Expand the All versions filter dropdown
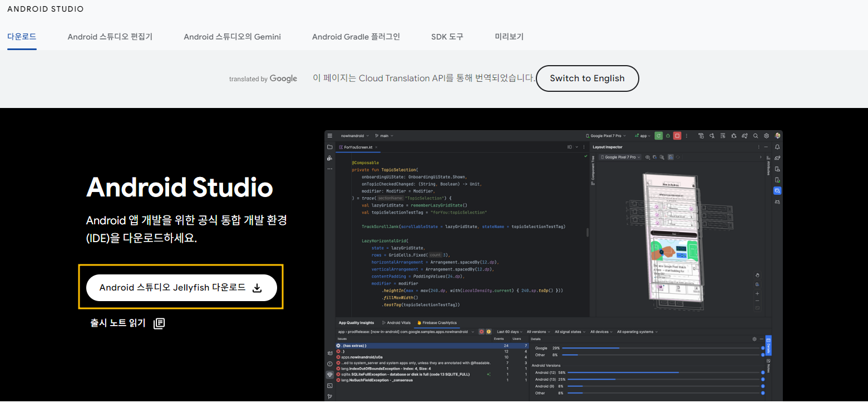This screenshot has width=868, height=413. [539, 332]
